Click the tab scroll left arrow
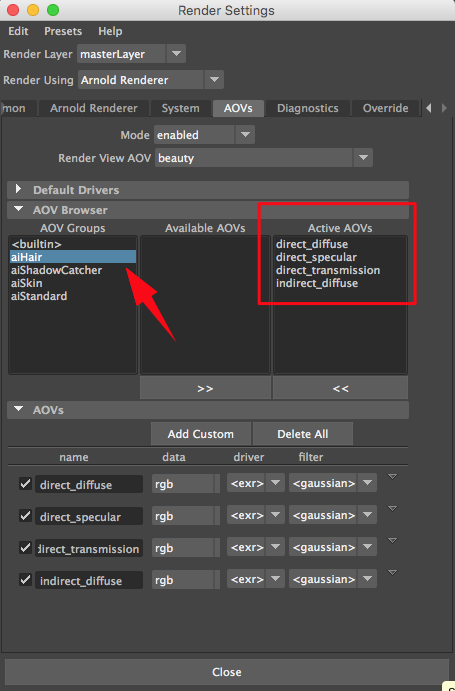 point(429,108)
